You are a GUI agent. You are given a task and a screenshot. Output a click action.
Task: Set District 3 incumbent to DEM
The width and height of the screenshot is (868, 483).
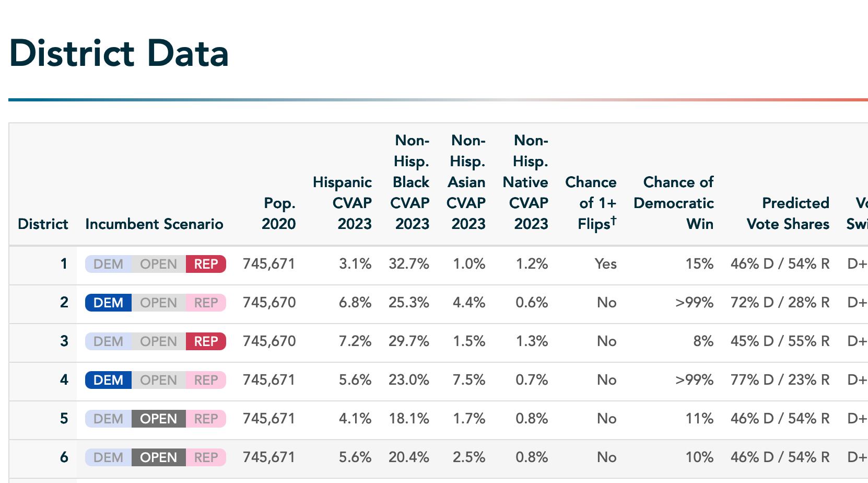click(x=108, y=341)
